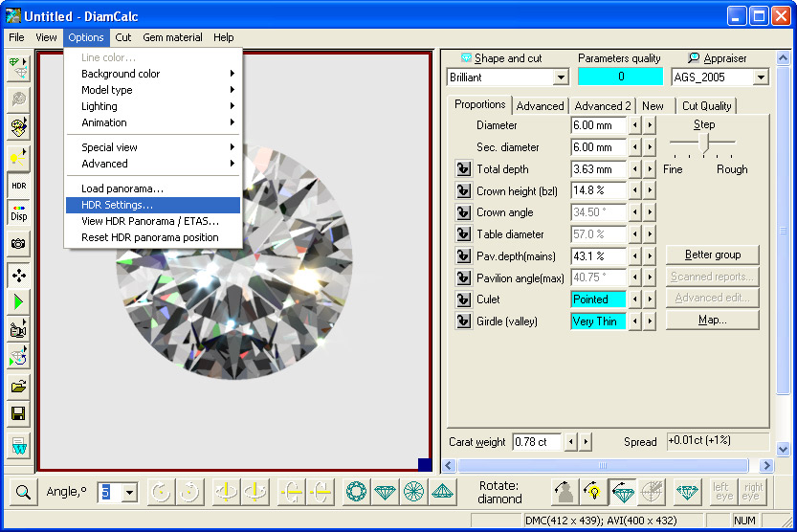Open the Brilliant shape and cut dropdown
Viewport: 797px width, 532px height.
click(561, 78)
